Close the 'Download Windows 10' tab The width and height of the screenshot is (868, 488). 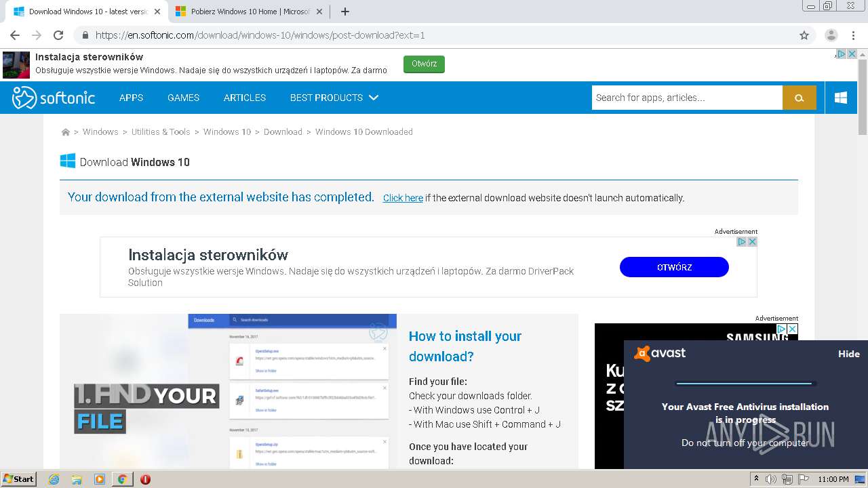(157, 12)
